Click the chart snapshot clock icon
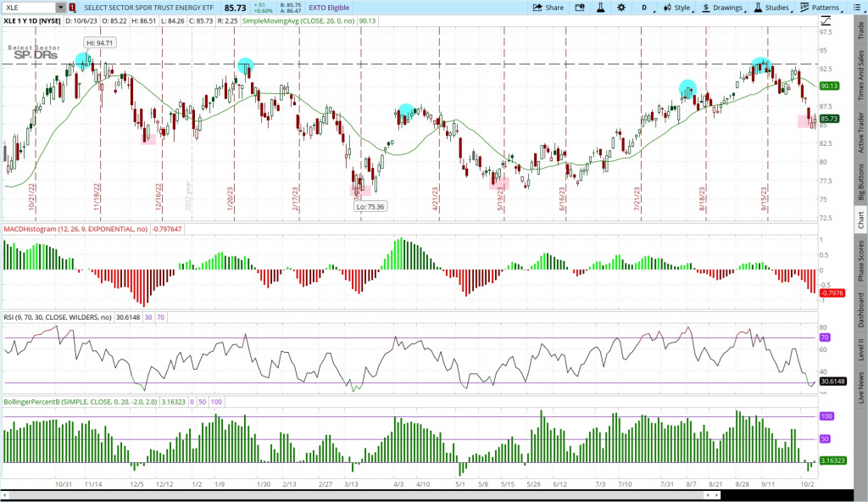The image size is (868, 502). coord(580,8)
